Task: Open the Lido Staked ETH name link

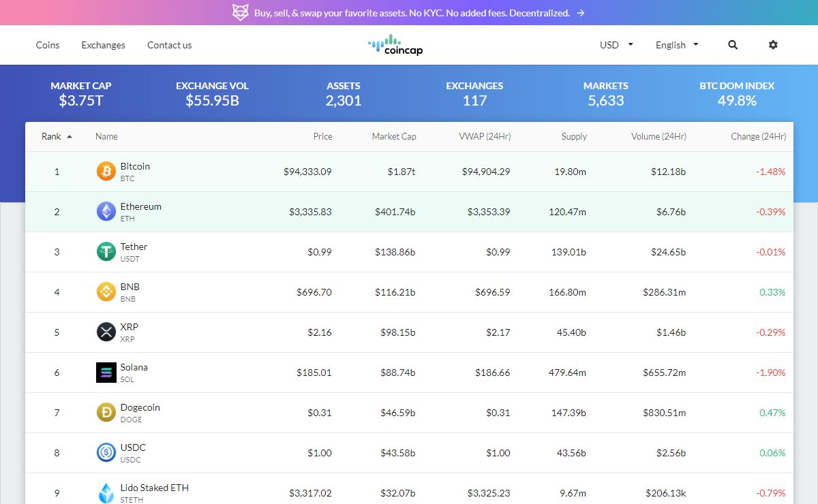Action: coord(155,488)
